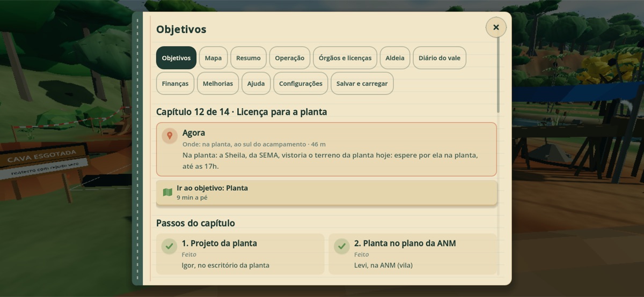
Task: Click the Objetivos panel title
Action: [x=181, y=29]
